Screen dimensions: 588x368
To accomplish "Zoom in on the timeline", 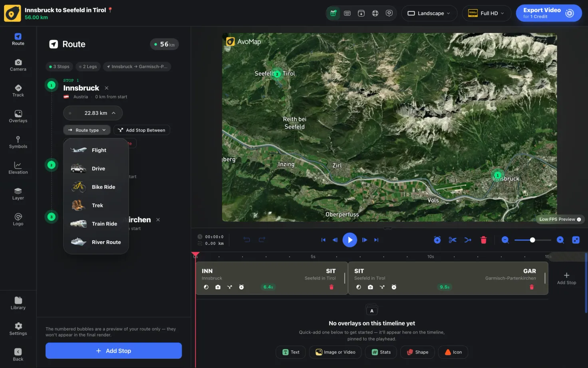I will 560,240.
